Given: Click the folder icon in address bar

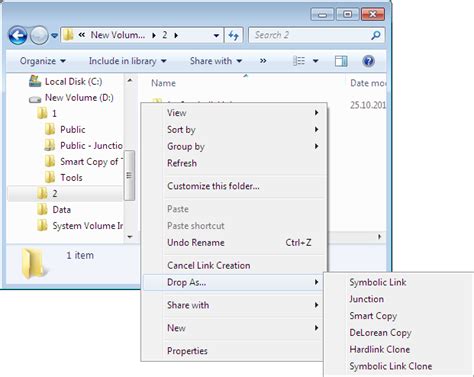Looking at the screenshot, I should (68, 35).
